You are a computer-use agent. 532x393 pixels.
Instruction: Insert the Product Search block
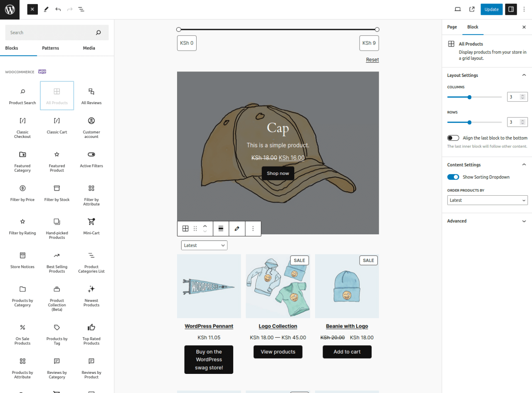click(x=22, y=96)
